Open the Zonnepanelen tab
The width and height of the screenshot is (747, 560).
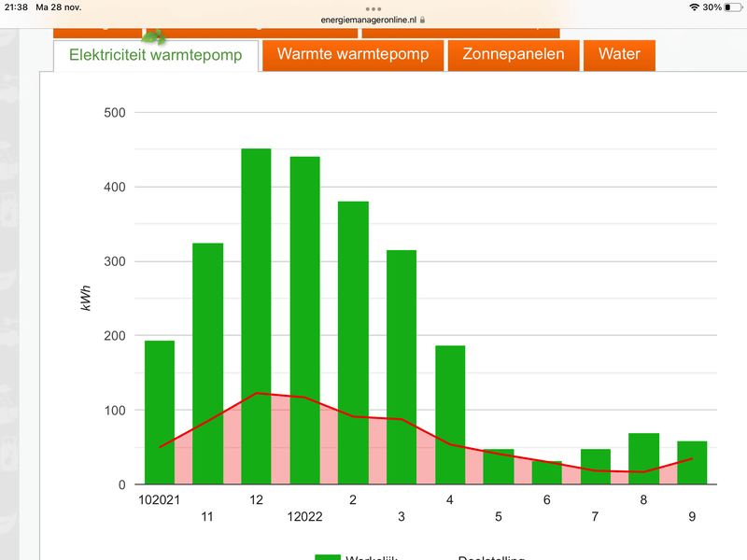(x=514, y=55)
